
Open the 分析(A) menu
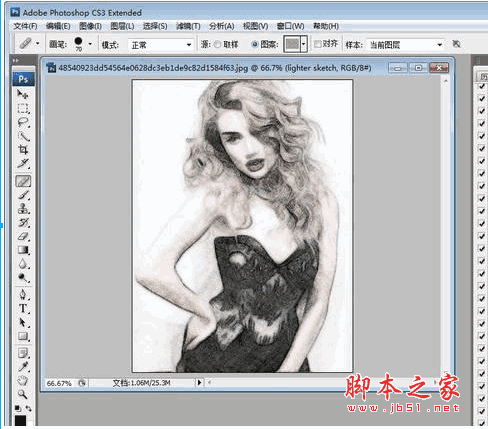click(222, 26)
